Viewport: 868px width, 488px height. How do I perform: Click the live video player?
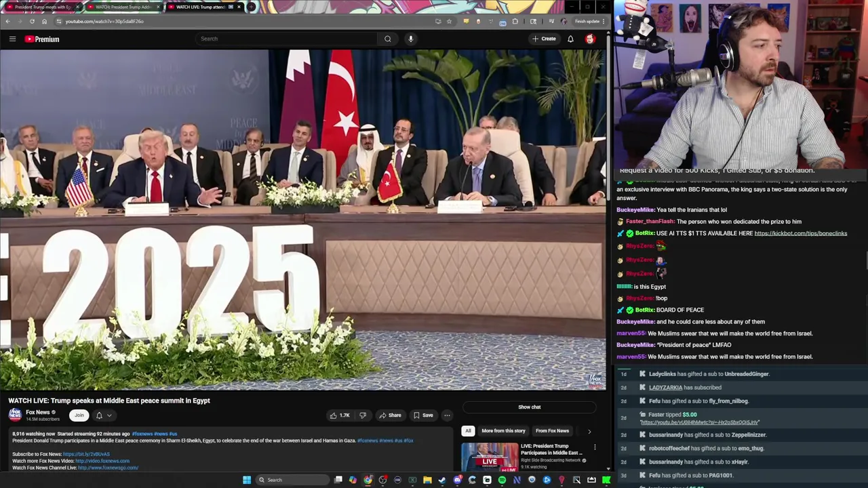pyautogui.click(x=302, y=220)
